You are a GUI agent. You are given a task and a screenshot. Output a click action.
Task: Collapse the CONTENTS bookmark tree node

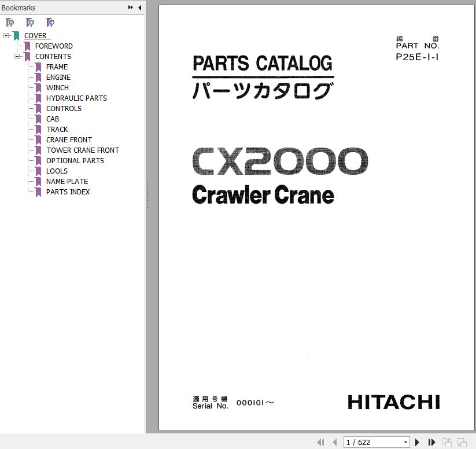click(17, 56)
